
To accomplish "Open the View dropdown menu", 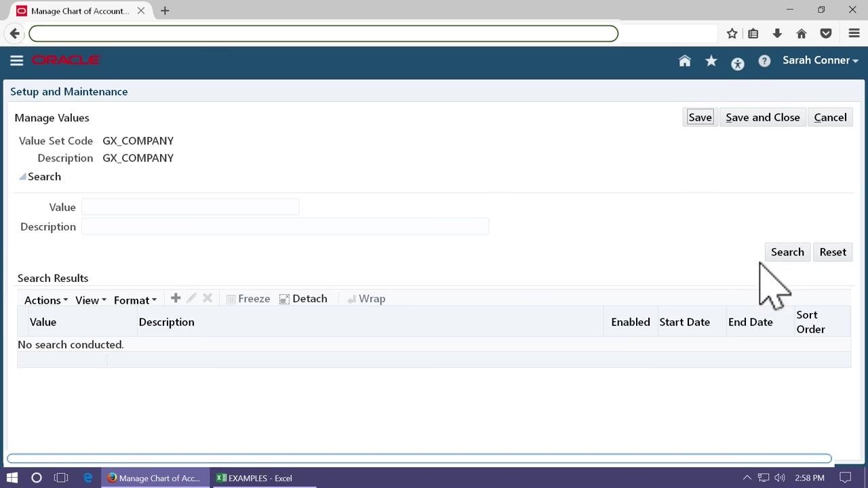I will point(90,300).
